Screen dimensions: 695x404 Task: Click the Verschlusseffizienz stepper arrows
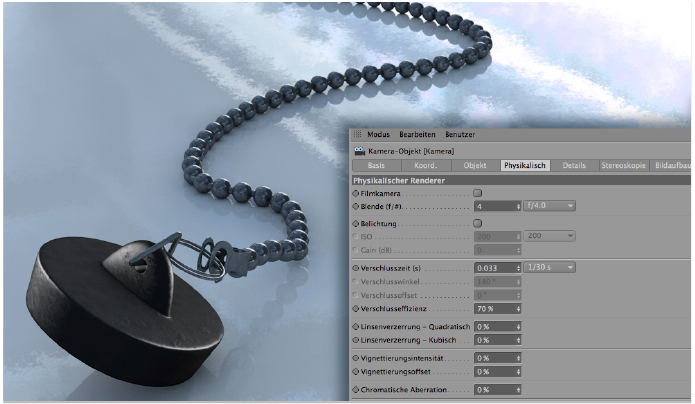click(x=518, y=309)
